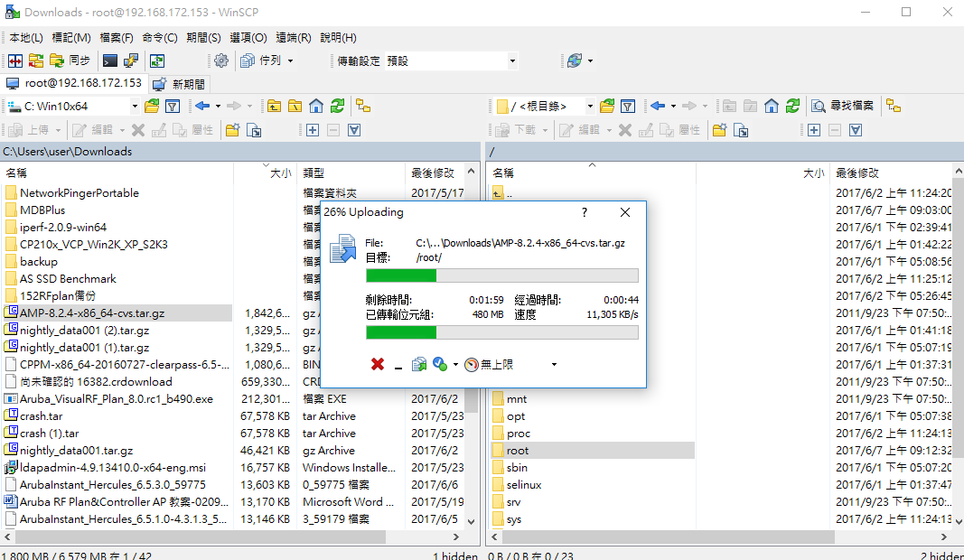Viewport: 964px width, 560px height.
Task: Click the 尋找檔案 find files button
Action: (x=842, y=106)
